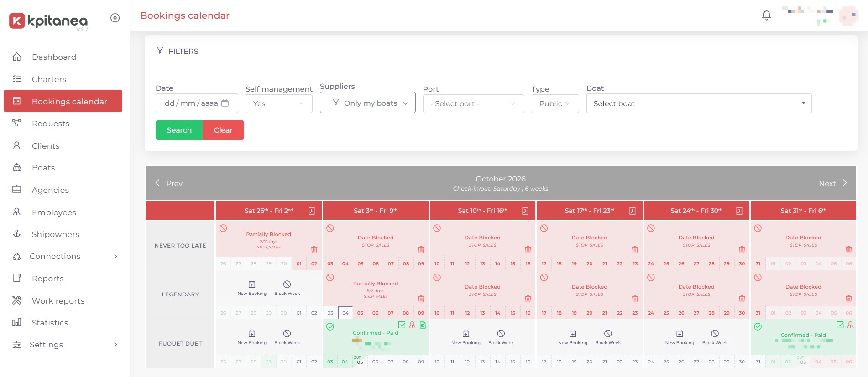The height and width of the screenshot is (377, 868).
Task: Click New Booking icon for Fuquet Duet Sat 24th
Action: (x=680, y=334)
